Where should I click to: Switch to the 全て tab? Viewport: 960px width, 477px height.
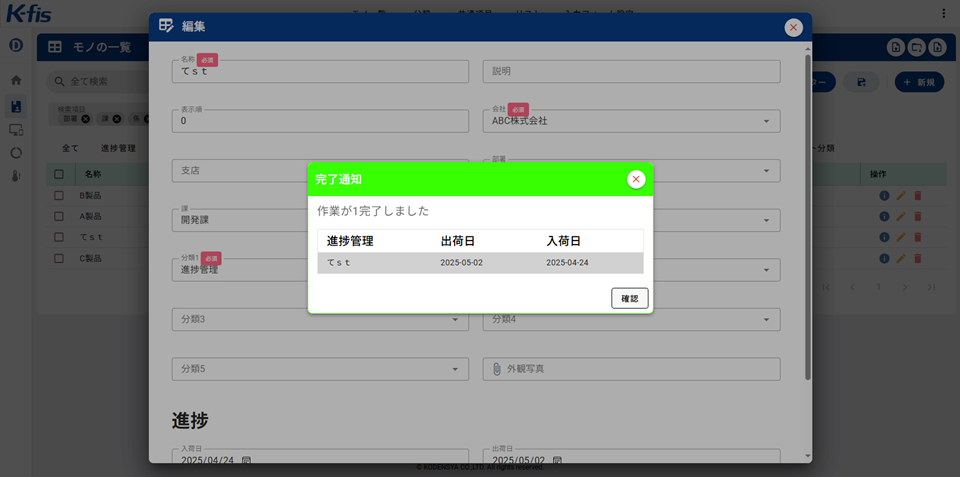(x=70, y=148)
